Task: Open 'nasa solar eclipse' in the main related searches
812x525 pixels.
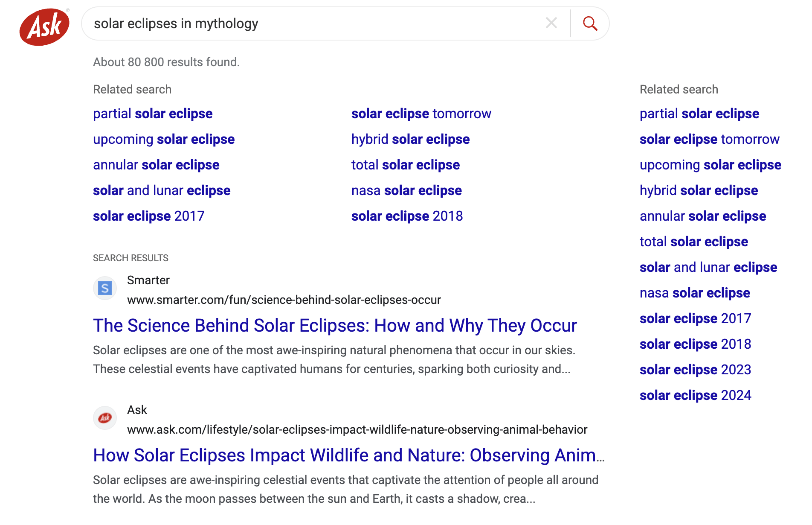Action: pos(406,191)
